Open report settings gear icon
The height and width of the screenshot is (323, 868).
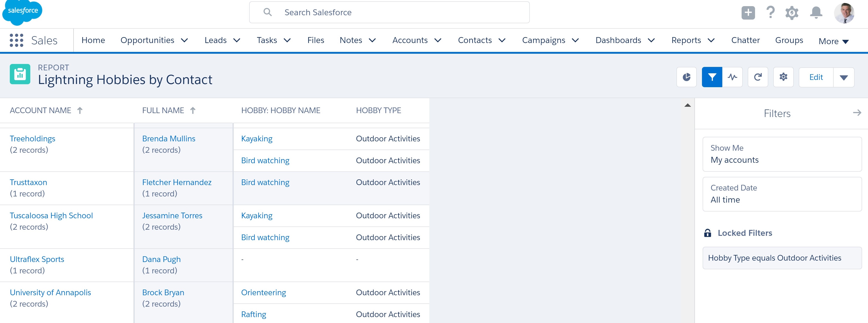[783, 77]
